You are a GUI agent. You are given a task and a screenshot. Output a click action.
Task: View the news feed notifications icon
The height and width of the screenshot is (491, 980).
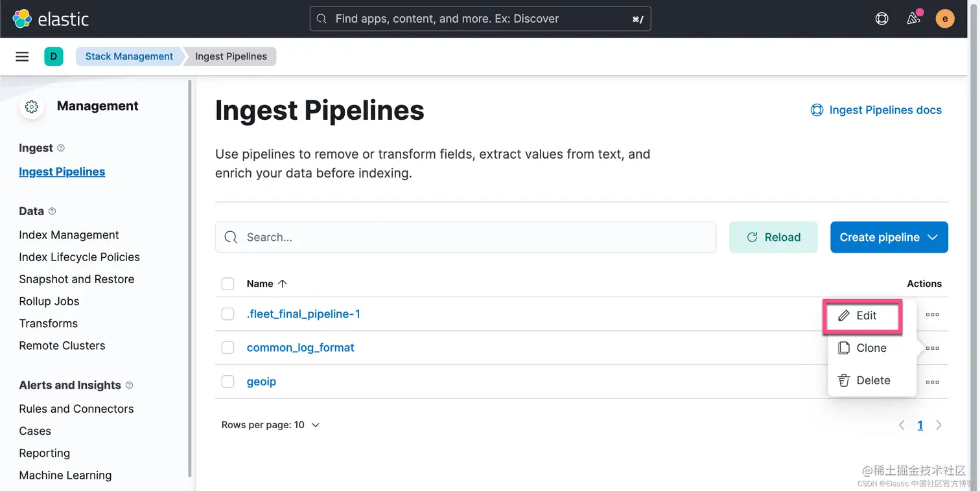[x=913, y=19]
